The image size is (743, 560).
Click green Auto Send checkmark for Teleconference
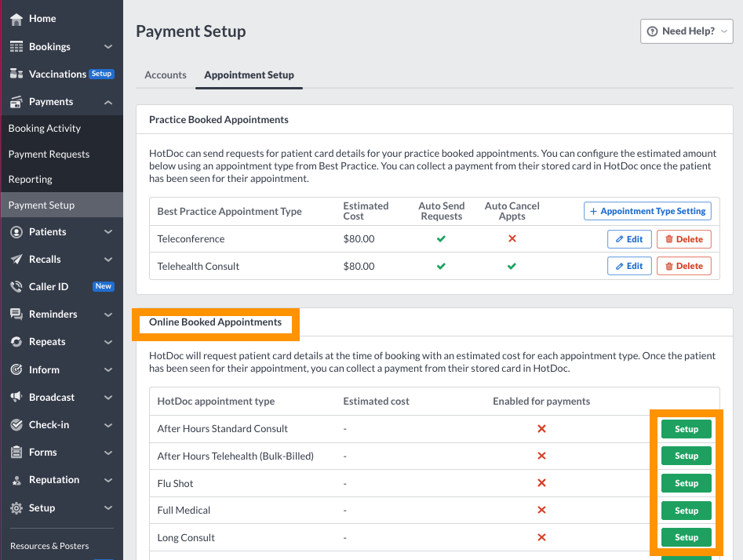[441, 238]
